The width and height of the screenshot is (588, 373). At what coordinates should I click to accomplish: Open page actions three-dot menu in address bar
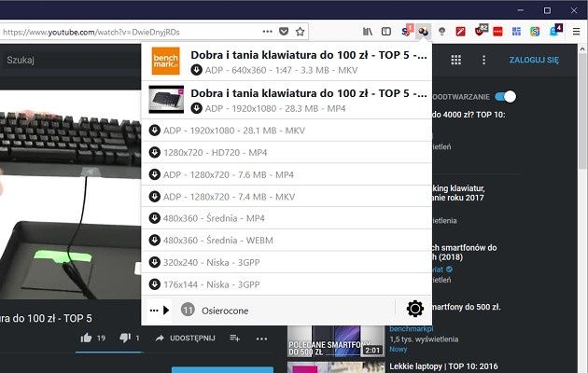point(267,32)
